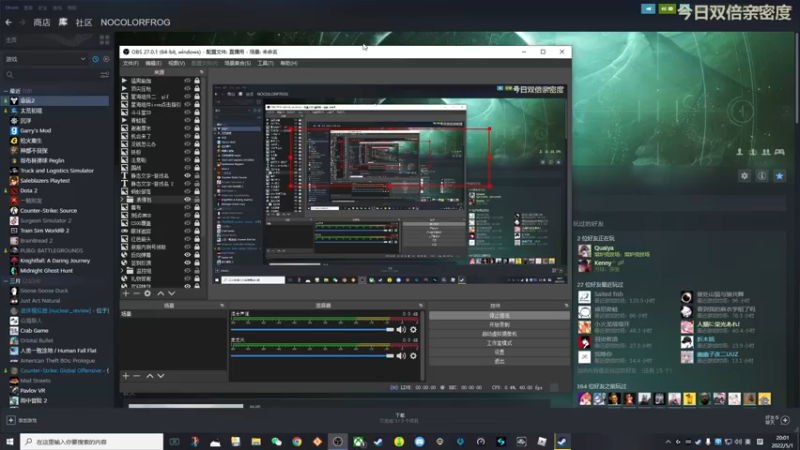Screen dimensions: 800x450
Task: Toggle visibility eye for 表情包 group
Action: (187, 199)
